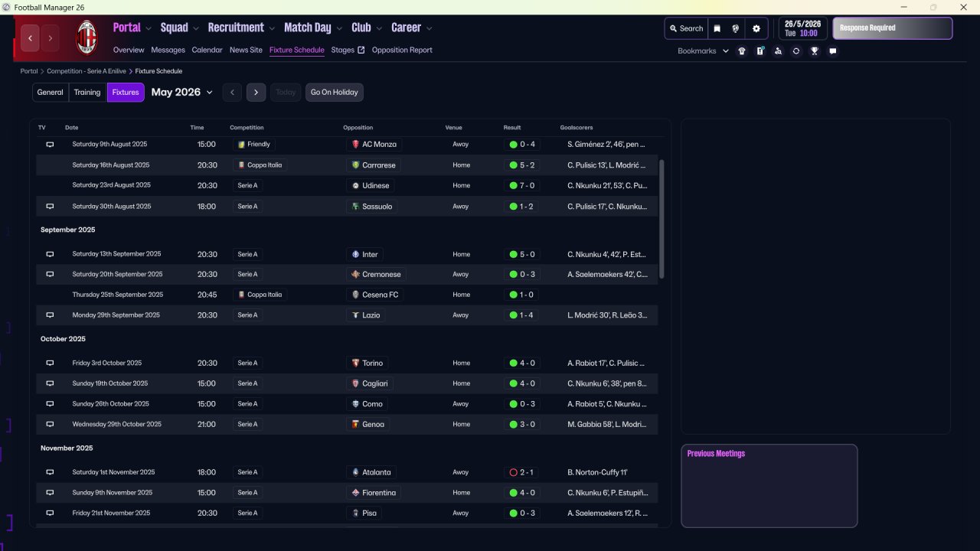Go back with the left navigation arrow
This screenshot has width=980, height=551.
pyautogui.click(x=30, y=37)
